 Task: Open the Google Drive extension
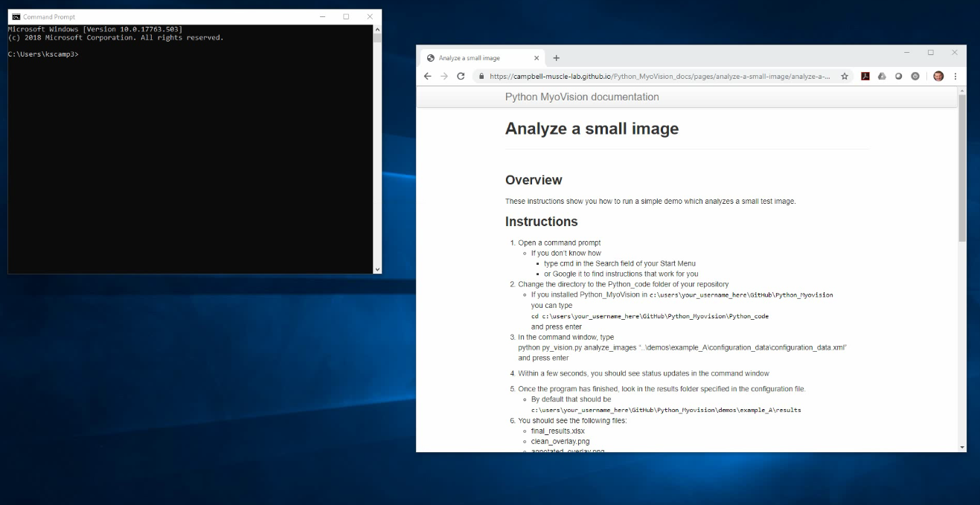coord(882,76)
